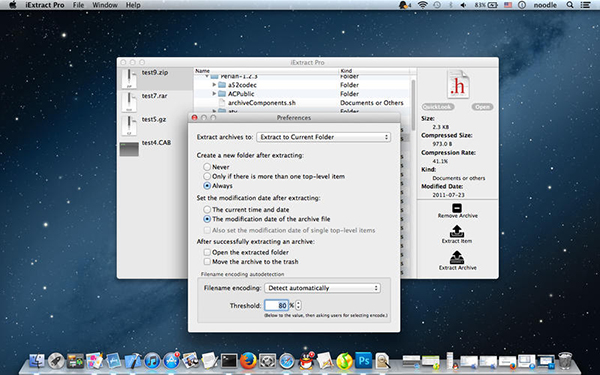Screen dimensions: 600x375
Task: Launch Firefox from the dock
Action: pos(248,361)
